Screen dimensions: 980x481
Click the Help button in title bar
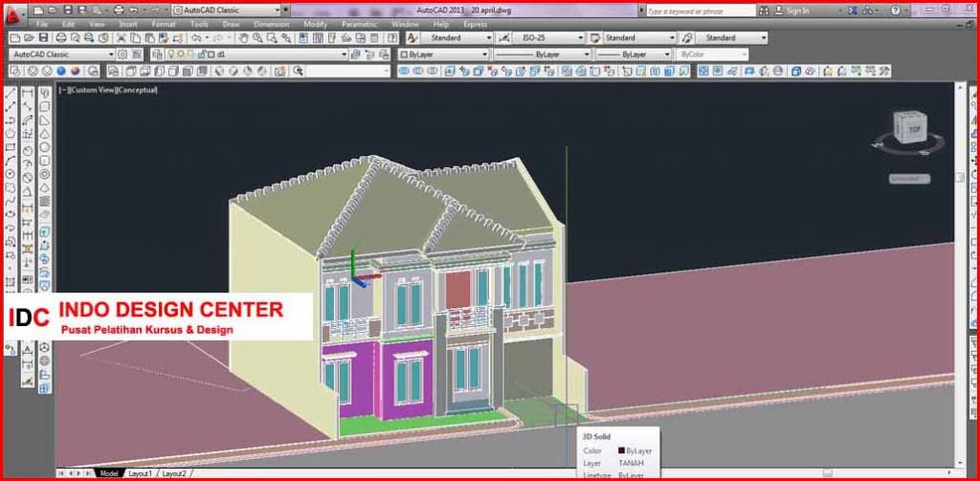click(896, 11)
